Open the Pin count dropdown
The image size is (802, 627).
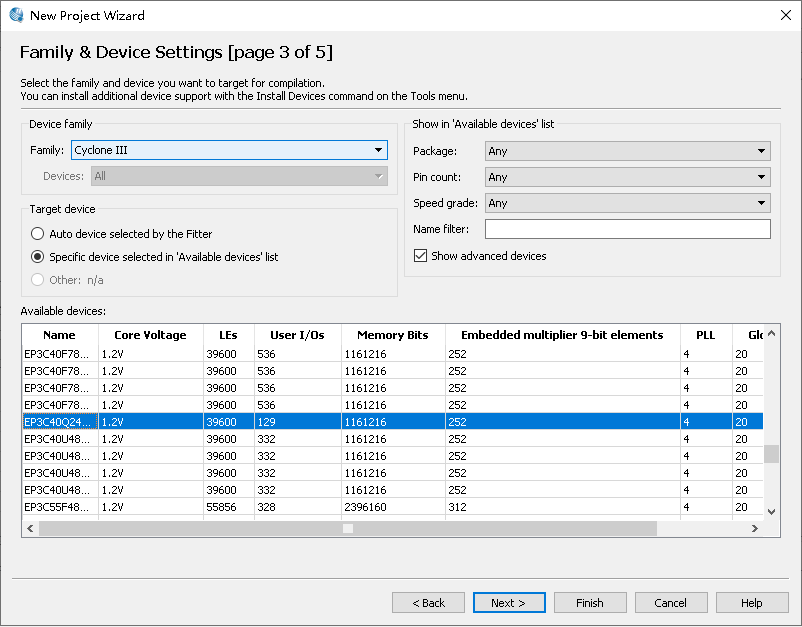point(627,177)
